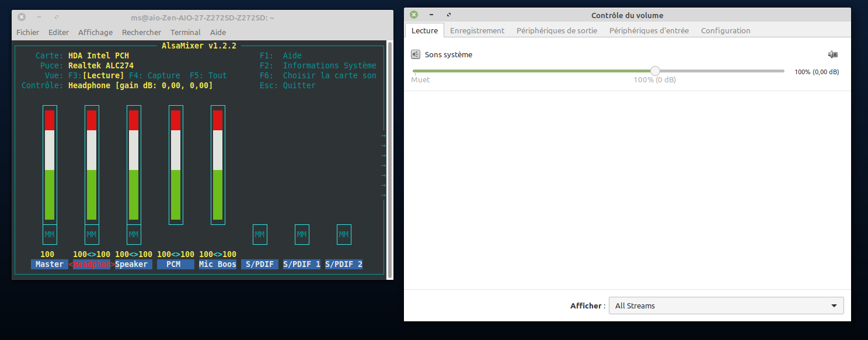The width and height of the screenshot is (868, 340).
Task: Toggle mute box under Master channel
Action: pyautogui.click(x=50, y=234)
